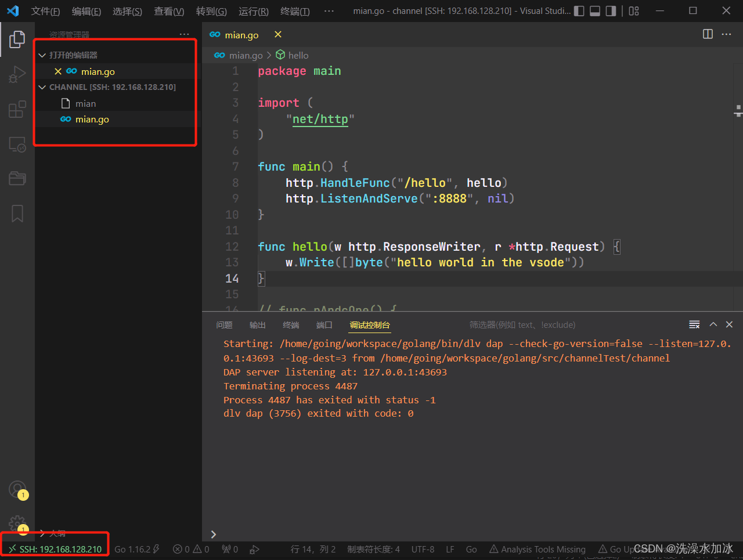This screenshot has height=560, width=743.
Task: Open the Accounts menu in activity bar
Action: click(17, 489)
